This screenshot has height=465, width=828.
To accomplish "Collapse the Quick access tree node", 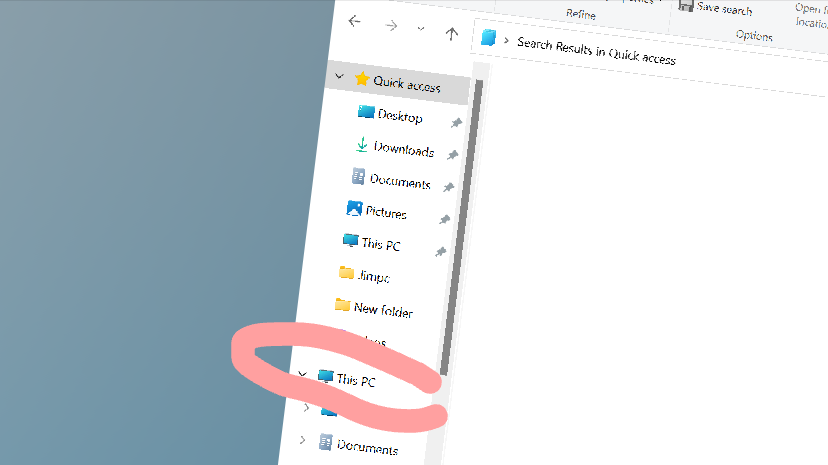I will click(340, 77).
